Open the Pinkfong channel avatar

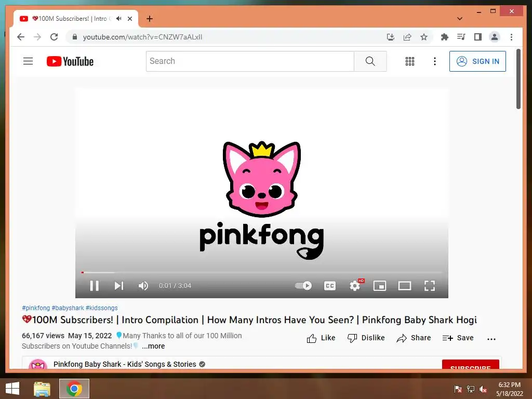click(37, 364)
